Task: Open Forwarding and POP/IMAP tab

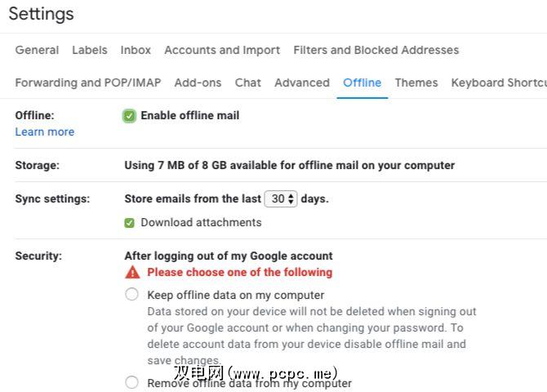Action: (87, 82)
